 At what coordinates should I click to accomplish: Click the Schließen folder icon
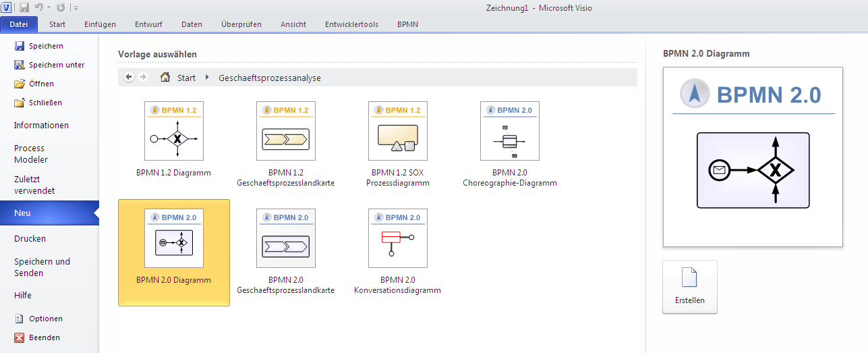[19, 103]
